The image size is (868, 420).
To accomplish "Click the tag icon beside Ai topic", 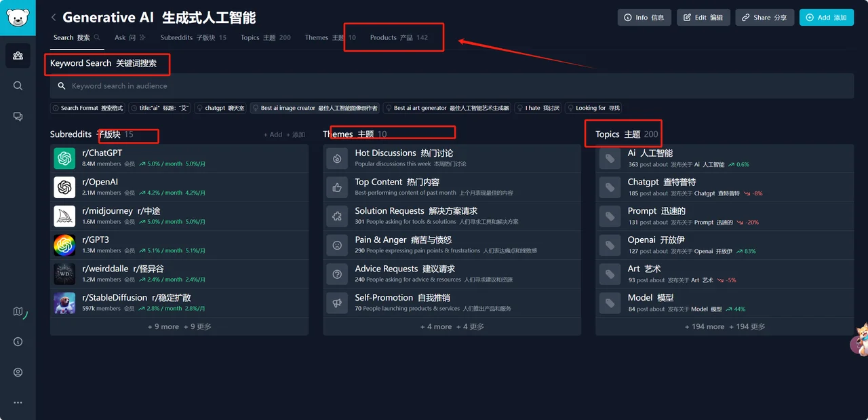I will coord(610,158).
